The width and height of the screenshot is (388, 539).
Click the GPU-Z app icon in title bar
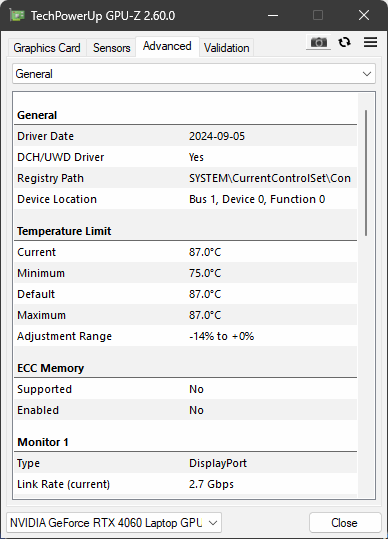(17, 15)
